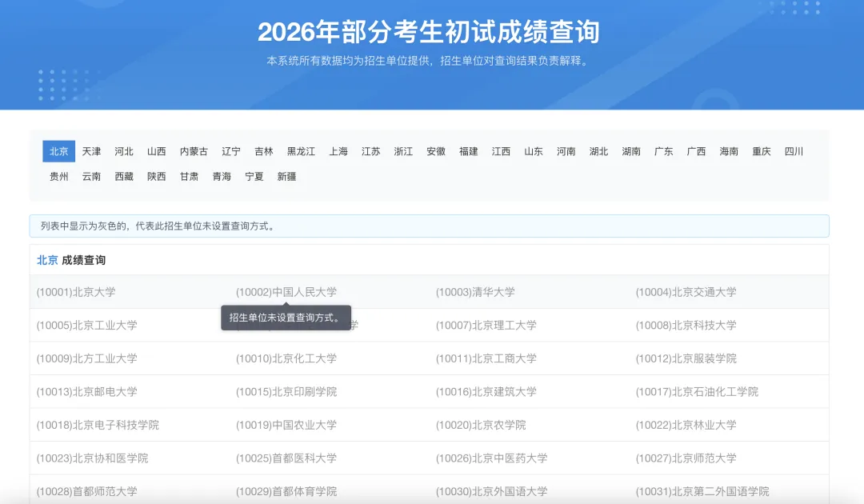Open (10003)清华大学 score query
This screenshot has height=504, width=864.
click(x=475, y=293)
